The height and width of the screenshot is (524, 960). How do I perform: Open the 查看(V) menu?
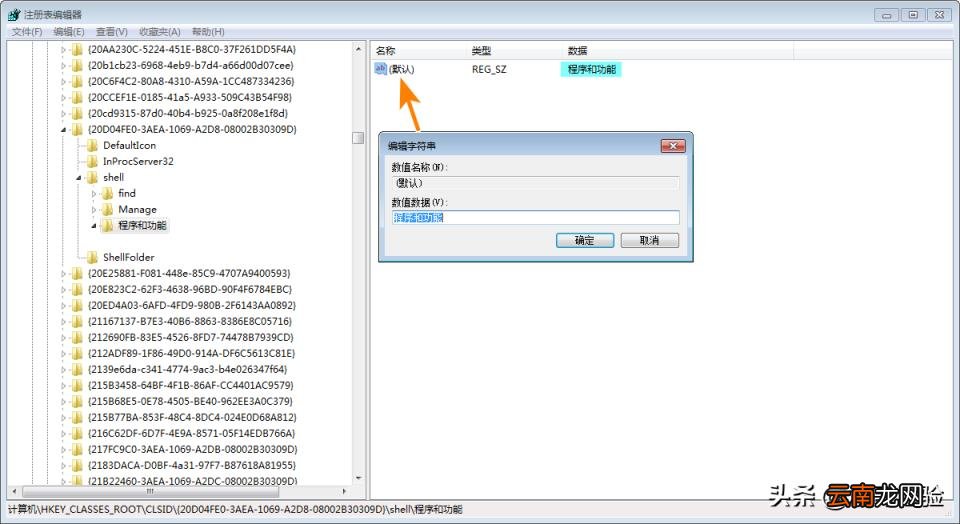pyautogui.click(x=111, y=32)
